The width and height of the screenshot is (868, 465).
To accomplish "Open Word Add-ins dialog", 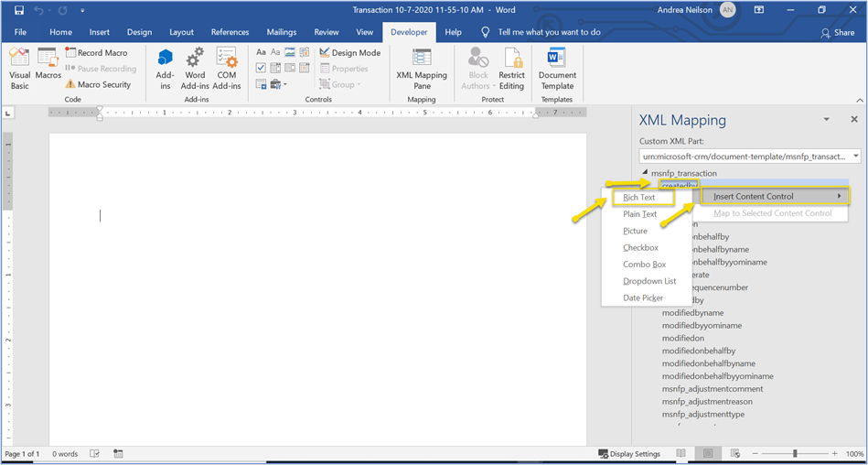I will (195, 70).
